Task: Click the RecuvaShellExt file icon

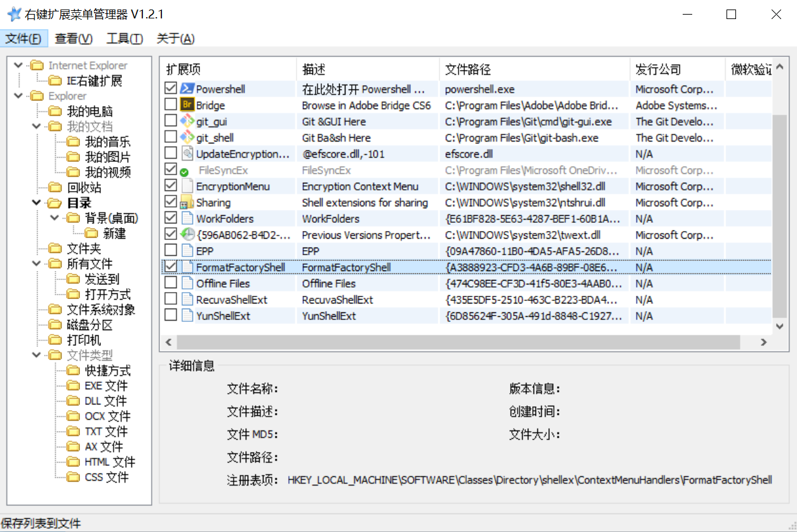Action: tap(187, 300)
